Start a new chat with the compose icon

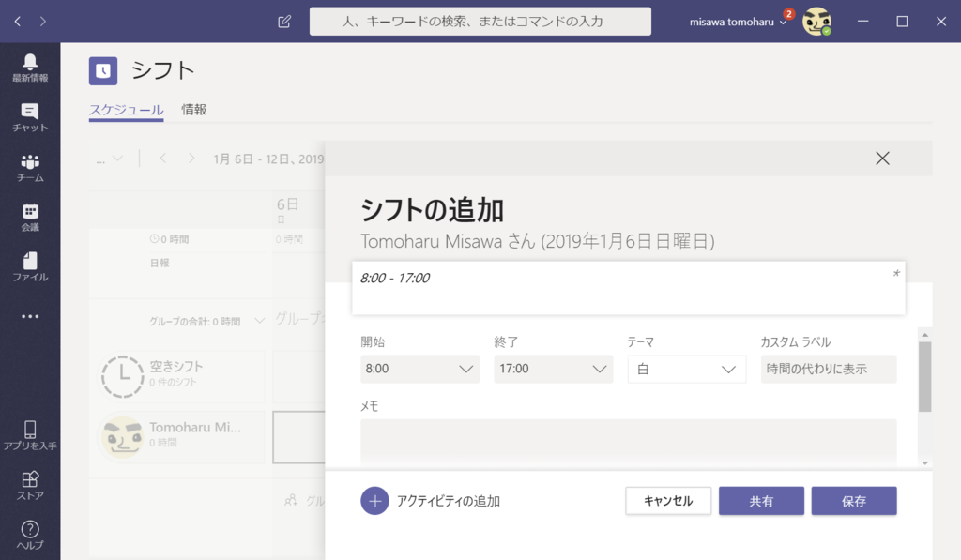283,21
